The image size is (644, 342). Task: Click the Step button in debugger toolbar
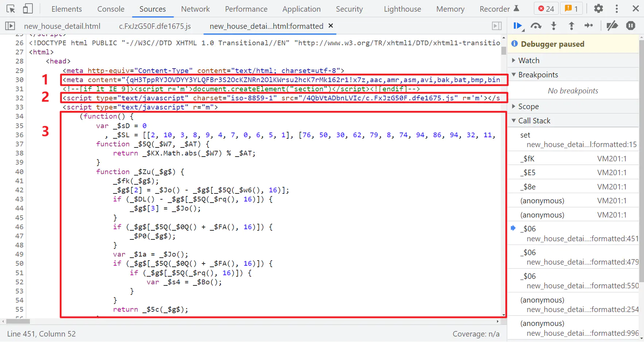point(589,26)
